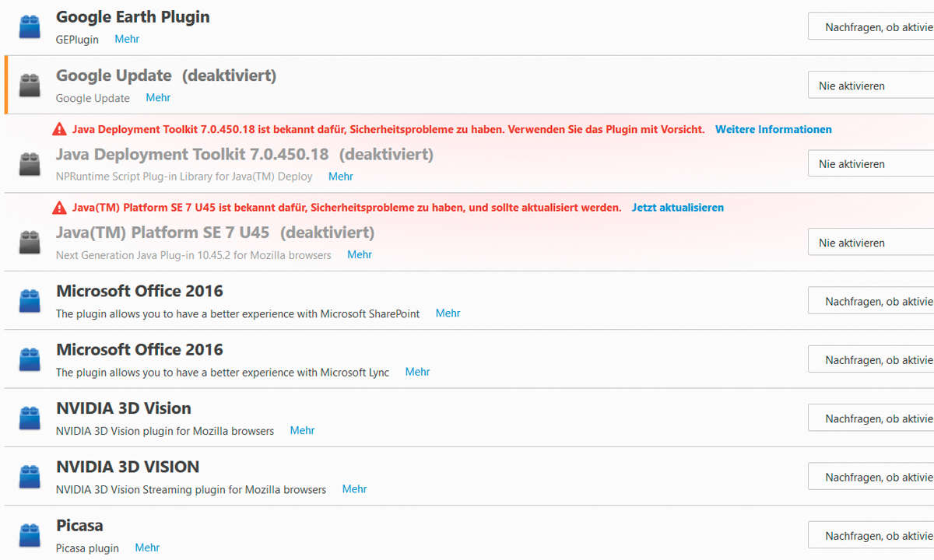The height and width of the screenshot is (560, 934).
Task: Open the 'Nie aktivieren' dropdown for Google Update
Action: (x=871, y=86)
